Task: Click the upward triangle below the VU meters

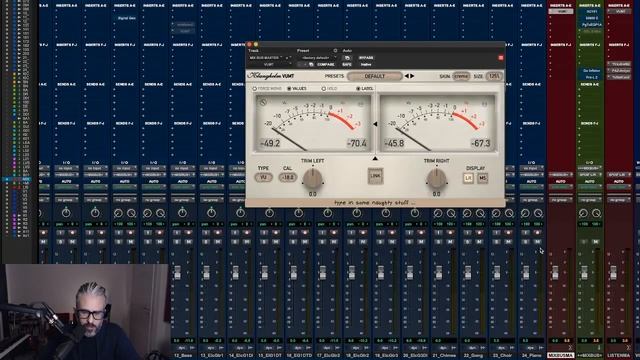Action: coord(375,158)
